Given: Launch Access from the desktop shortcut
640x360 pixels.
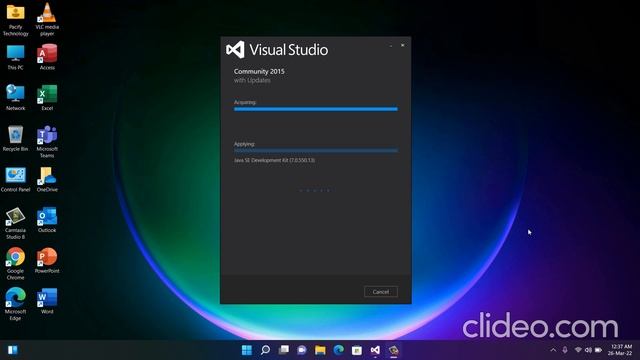Looking at the screenshot, I should [47, 57].
